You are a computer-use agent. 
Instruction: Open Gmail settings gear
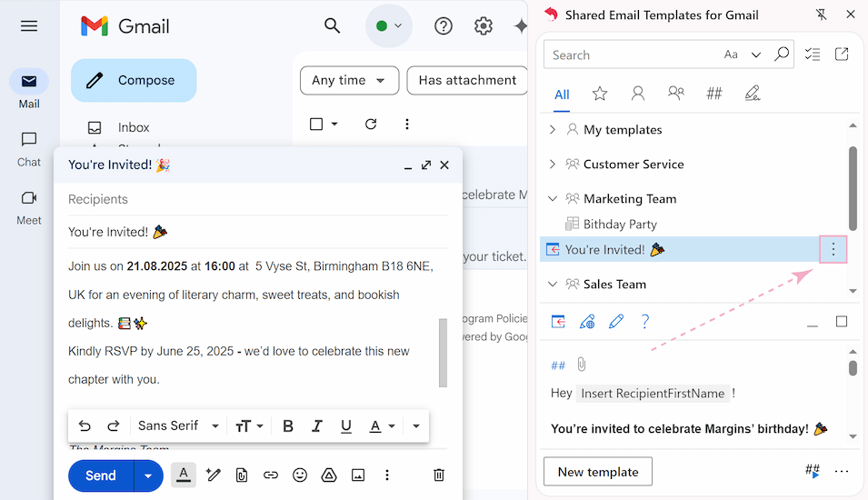click(x=484, y=26)
